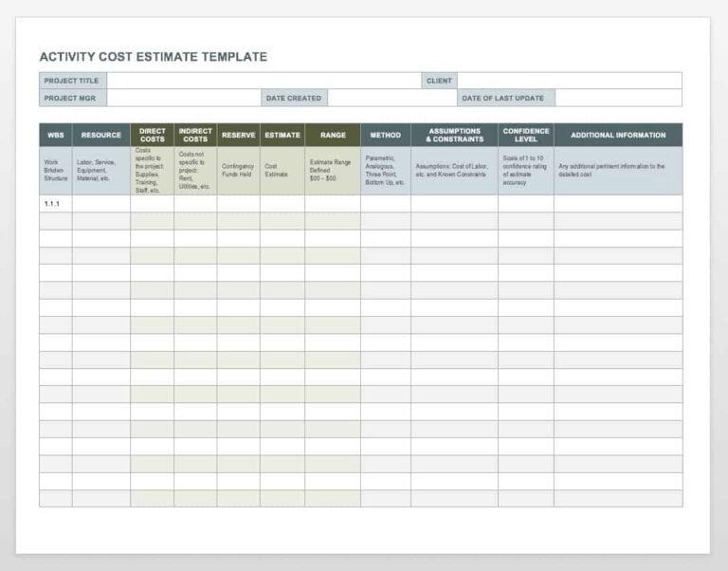
Task: Select the Activity Cost Estimate Template title
Action: point(153,57)
